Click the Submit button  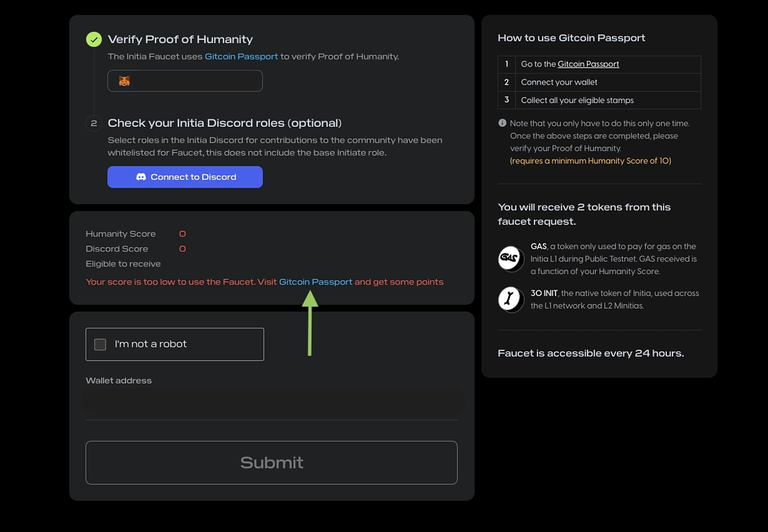(x=271, y=463)
